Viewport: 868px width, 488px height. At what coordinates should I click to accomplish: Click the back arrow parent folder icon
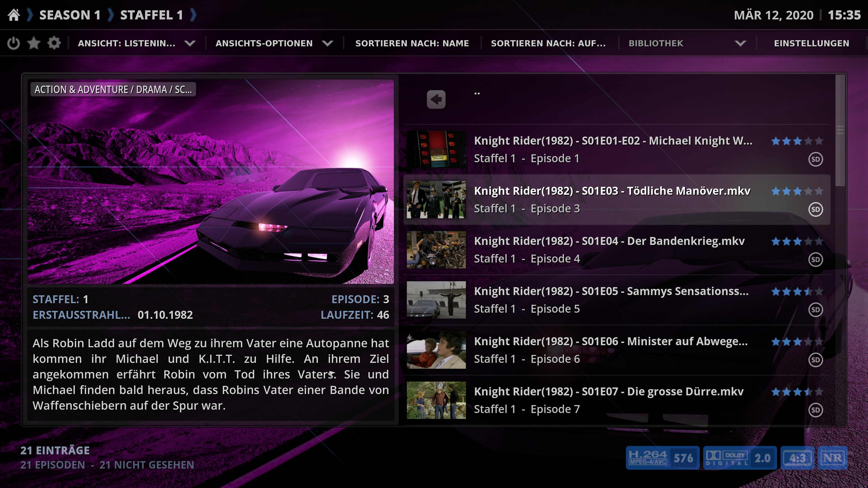(x=436, y=99)
